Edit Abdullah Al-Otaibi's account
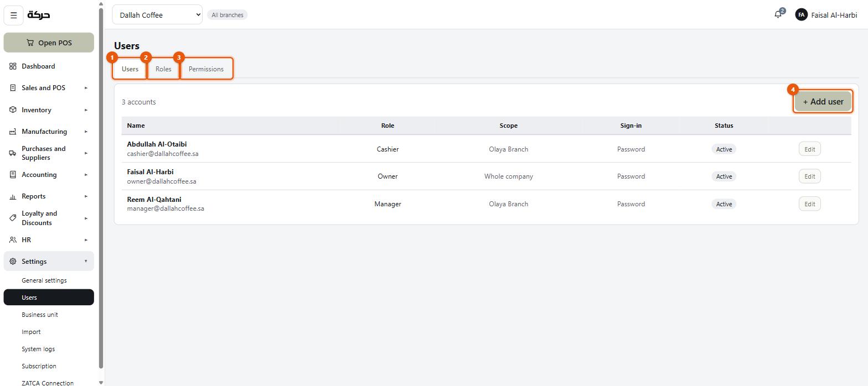 [x=809, y=149]
